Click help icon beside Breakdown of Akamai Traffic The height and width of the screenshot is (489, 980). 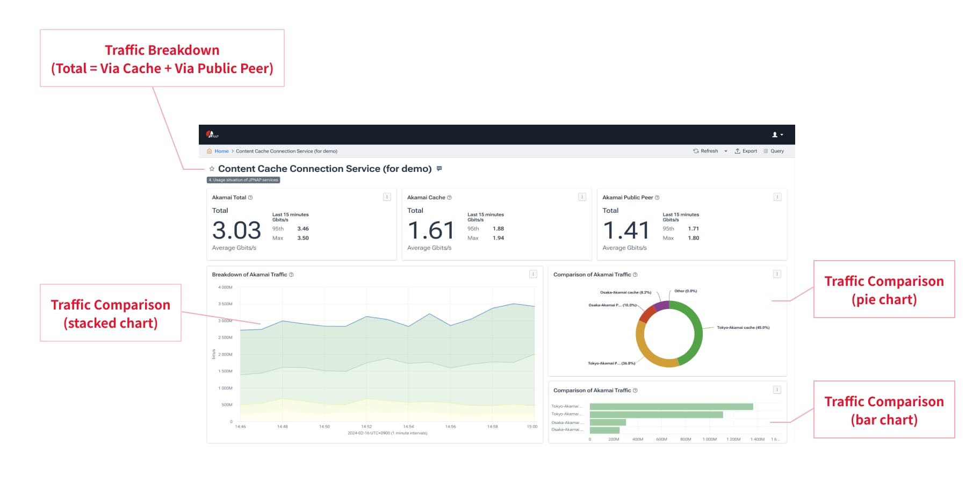pos(292,275)
